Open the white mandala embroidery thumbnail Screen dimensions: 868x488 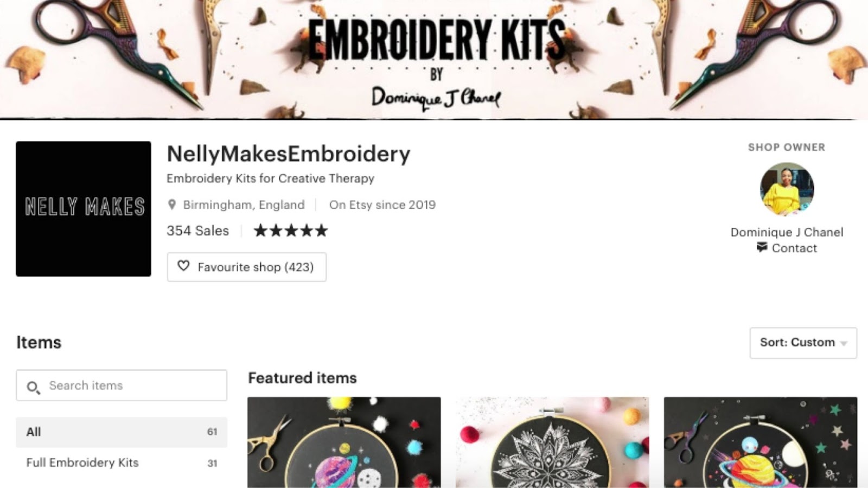[552, 442]
